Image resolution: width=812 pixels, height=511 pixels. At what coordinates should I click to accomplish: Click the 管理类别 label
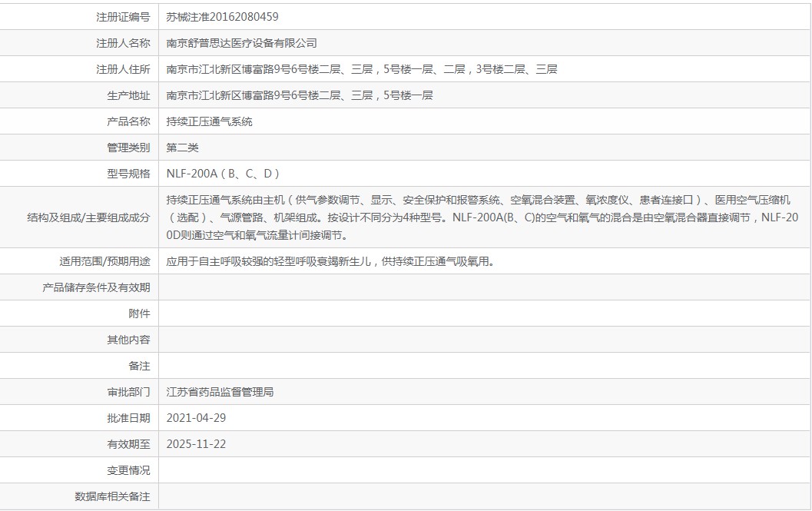128,148
